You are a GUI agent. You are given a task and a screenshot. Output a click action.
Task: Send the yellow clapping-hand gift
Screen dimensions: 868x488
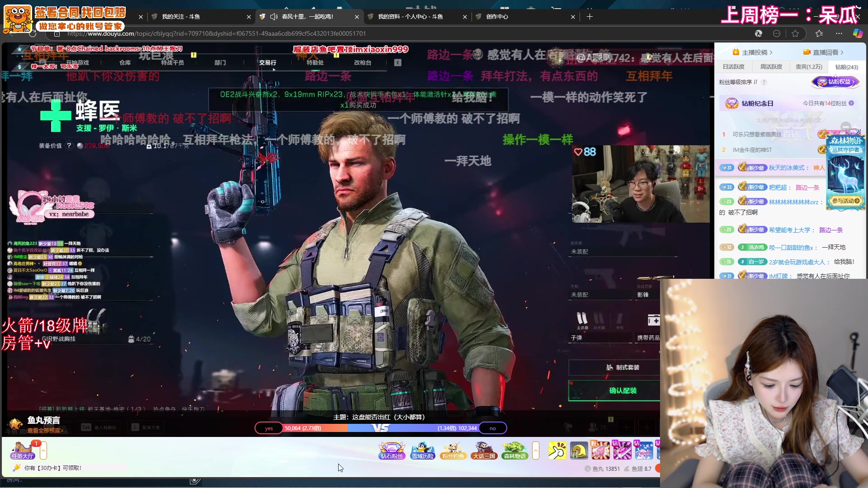coord(557,450)
